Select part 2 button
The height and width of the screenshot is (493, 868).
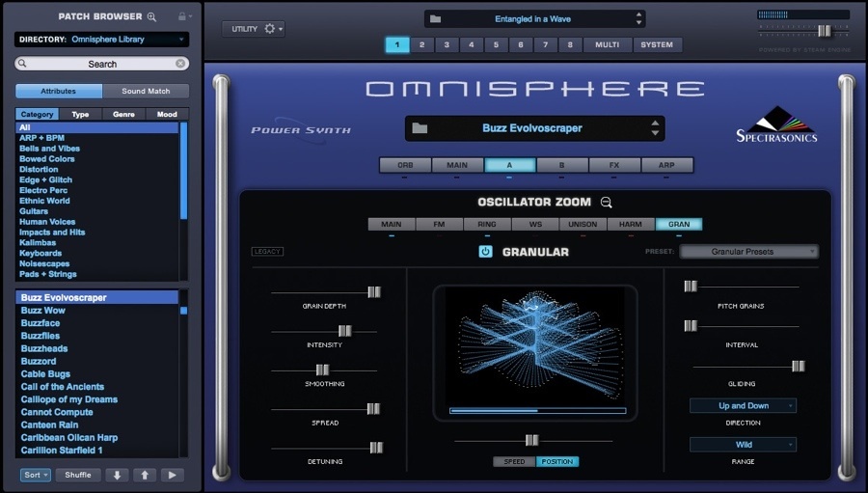421,45
